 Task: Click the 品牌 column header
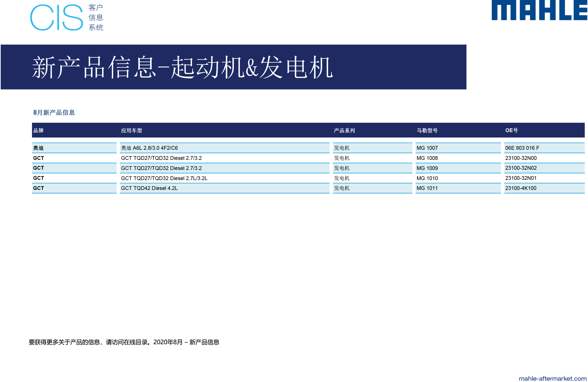(x=38, y=130)
